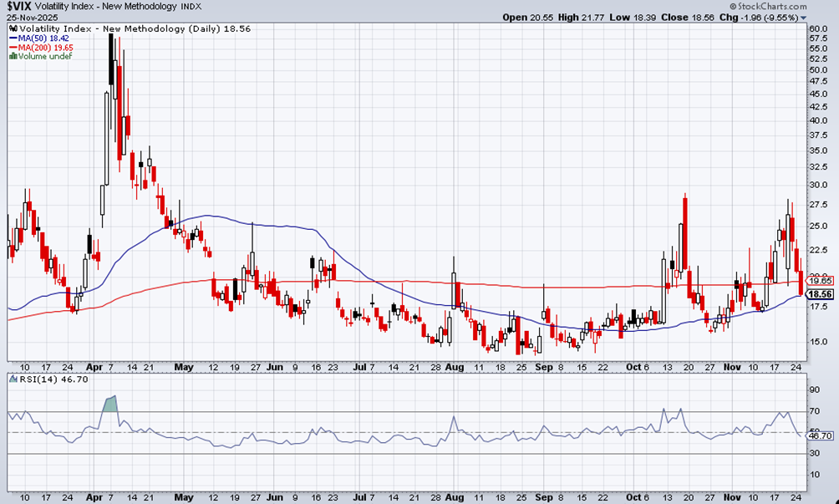The width and height of the screenshot is (839, 504).
Task: Click the 60.0 label on price axis
Action: tap(819, 28)
